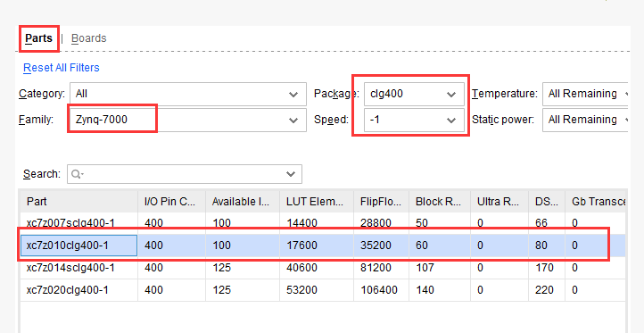Sort by the Part column header

(x=78, y=202)
